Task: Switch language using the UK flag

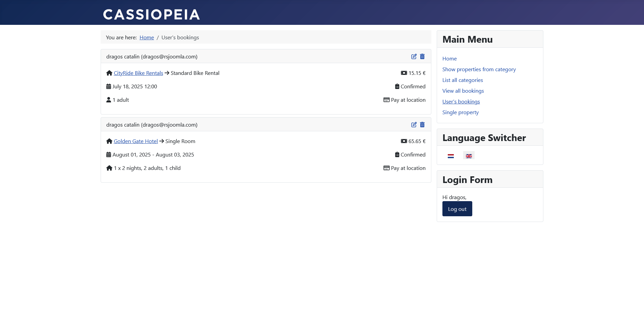Action: click(469, 156)
